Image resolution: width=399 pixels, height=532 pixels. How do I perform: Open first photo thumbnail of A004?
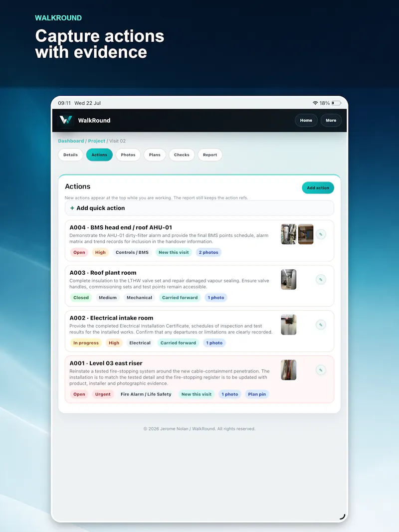pyautogui.click(x=289, y=234)
